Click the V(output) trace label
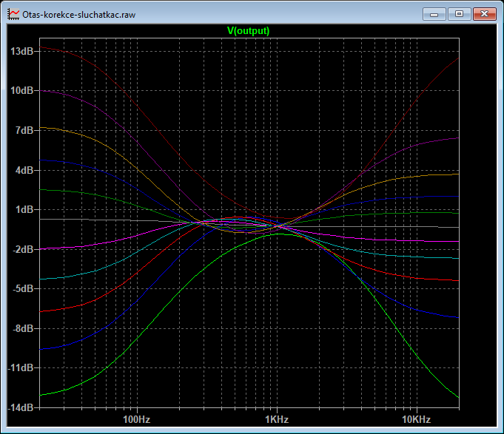This screenshot has height=434, width=504. click(248, 31)
